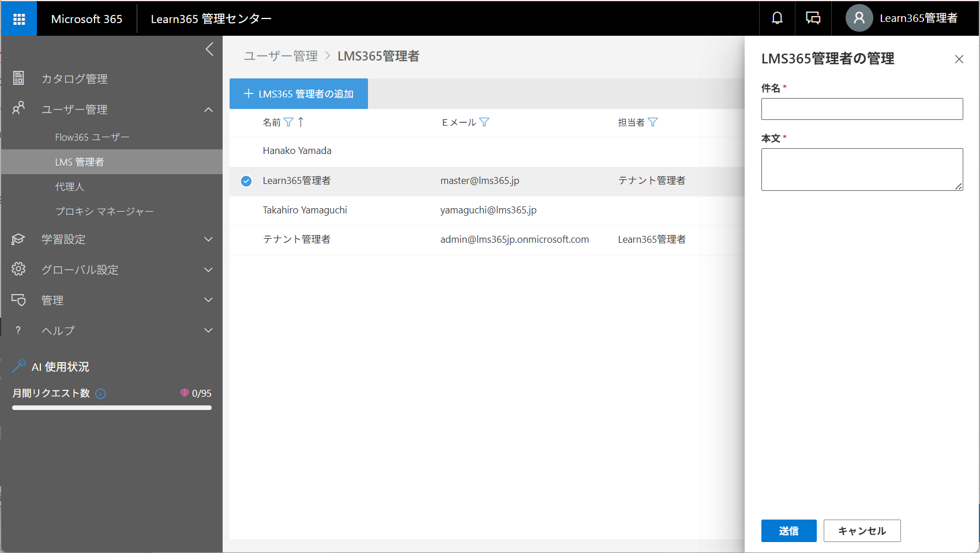The image size is (980, 553).
Task: Open the notifications bell
Action: pyautogui.click(x=777, y=18)
